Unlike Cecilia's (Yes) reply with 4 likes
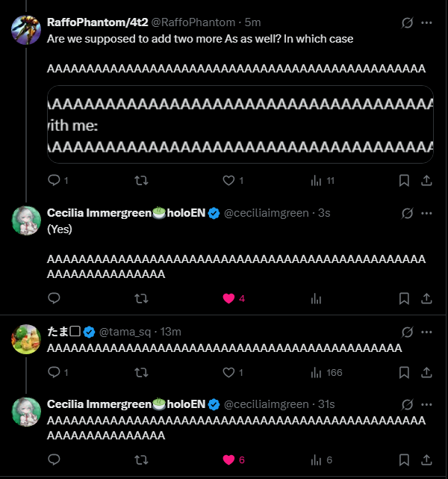The image size is (448, 479). point(228,298)
